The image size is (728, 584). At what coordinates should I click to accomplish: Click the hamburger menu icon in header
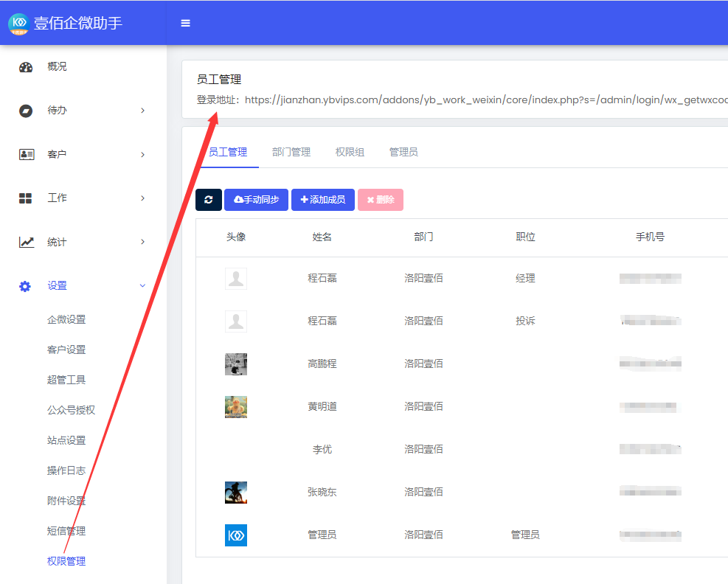[x=185, y=23]
